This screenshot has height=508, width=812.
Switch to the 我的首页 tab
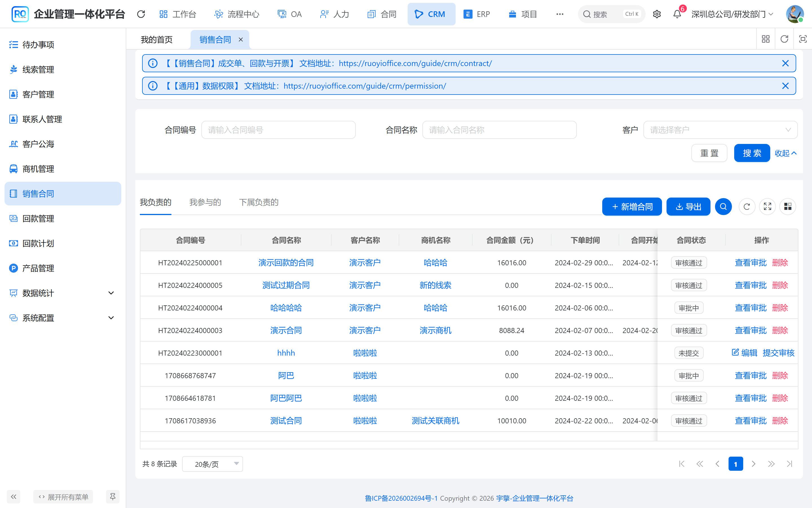coord(157,40)
